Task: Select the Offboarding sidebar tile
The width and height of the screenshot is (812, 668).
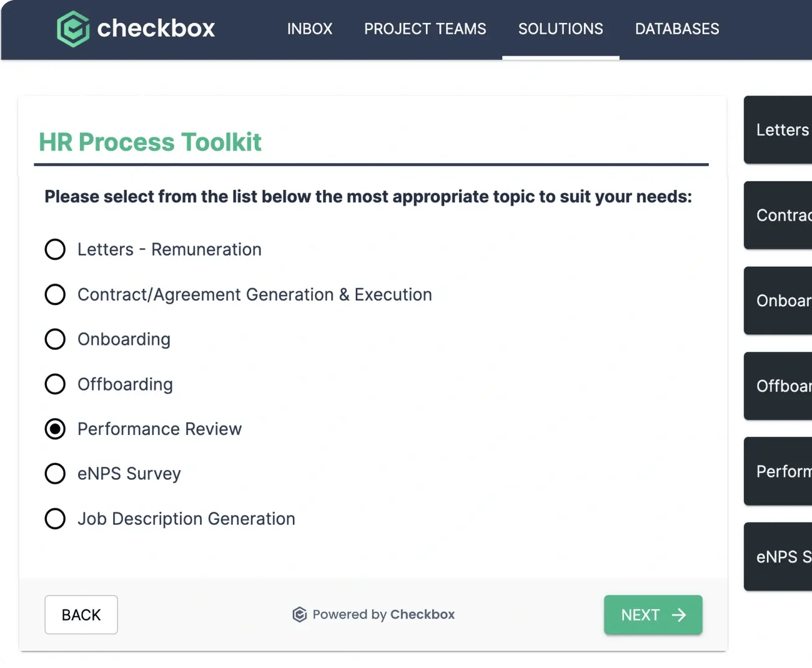Action: pyautogui.click(x=783, y=386)
